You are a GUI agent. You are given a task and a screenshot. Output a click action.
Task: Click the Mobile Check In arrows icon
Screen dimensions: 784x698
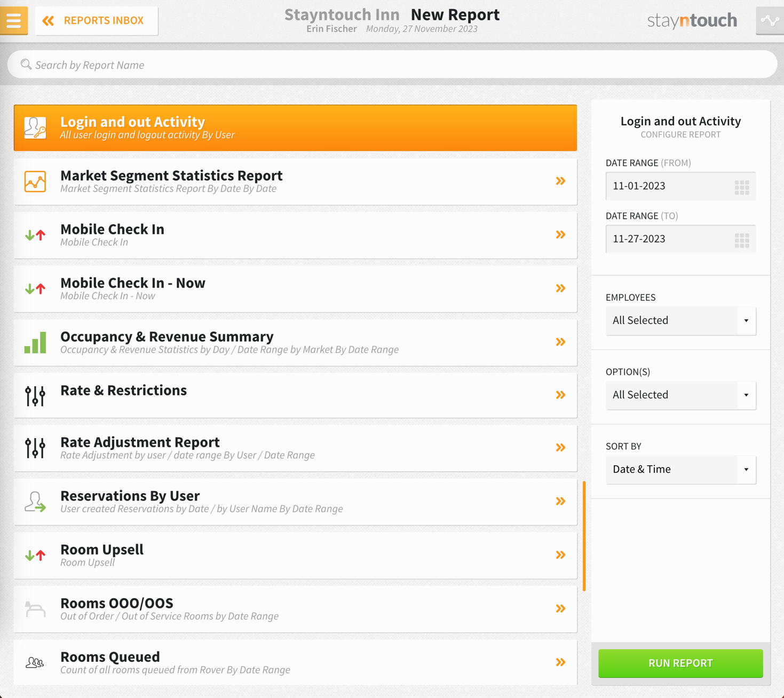35,235
